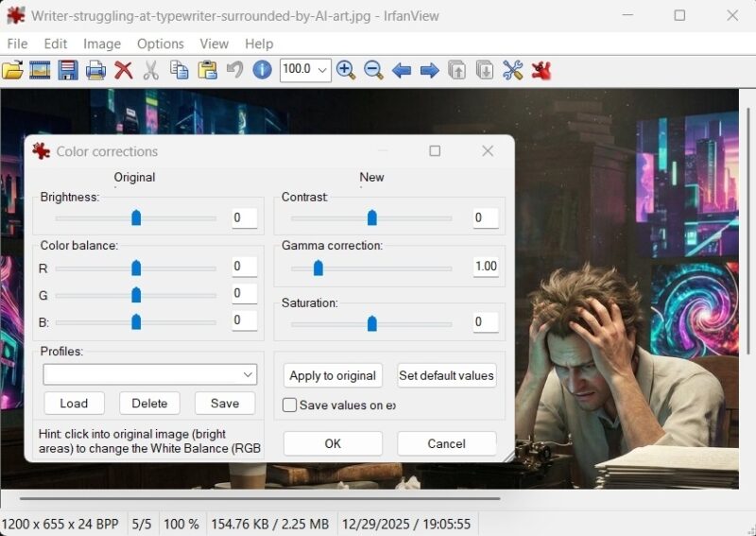Viewport: 756px width, 536px height.
Task: Click the Color corrections dialog logo icon
Action: coord(41,151)
